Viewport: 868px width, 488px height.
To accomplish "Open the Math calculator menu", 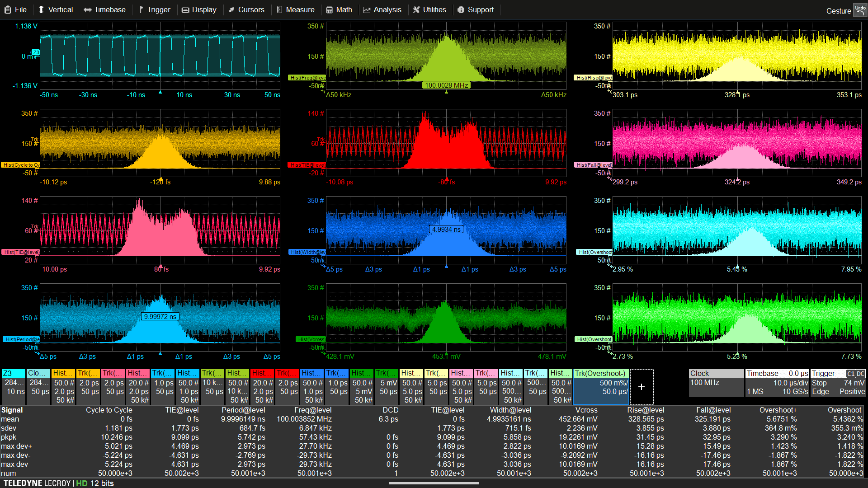I will pyautogui.click(x=339, y=9).
